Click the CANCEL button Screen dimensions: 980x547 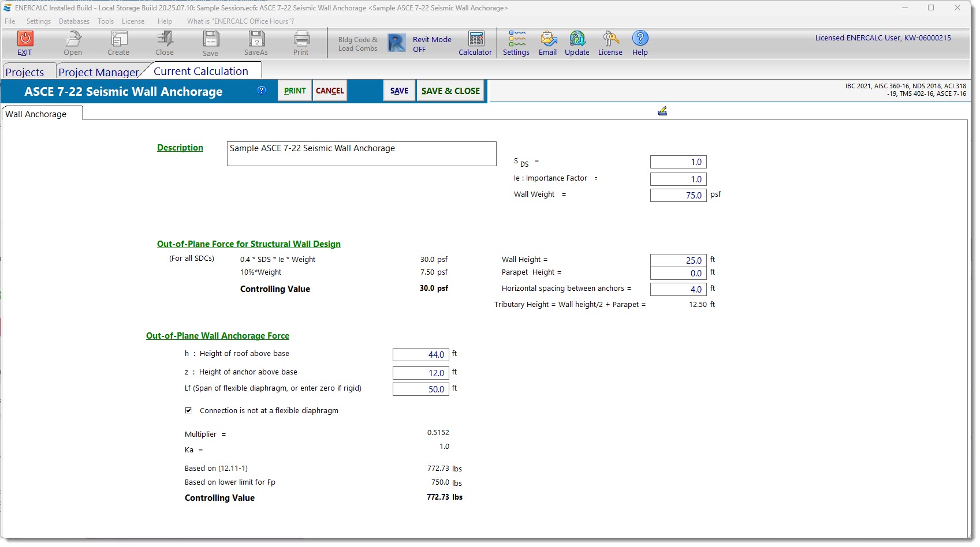pos(330,91)
